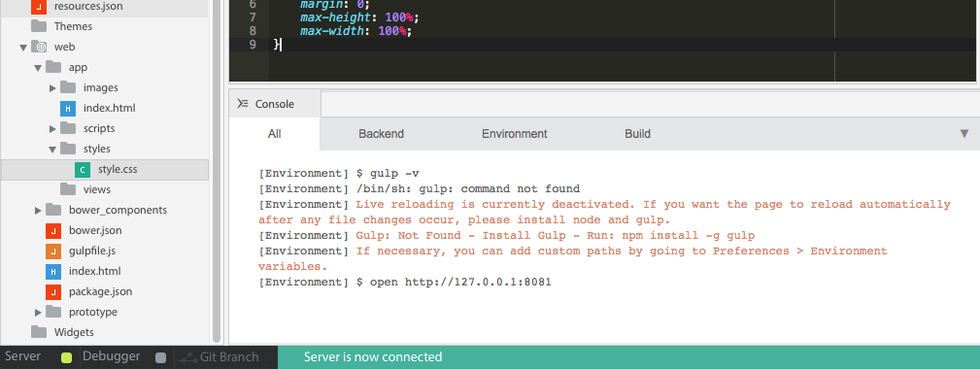The image size is (980, 369).
Task: Toggle the gray Debugger status indicator
Action: pos(160,357)
